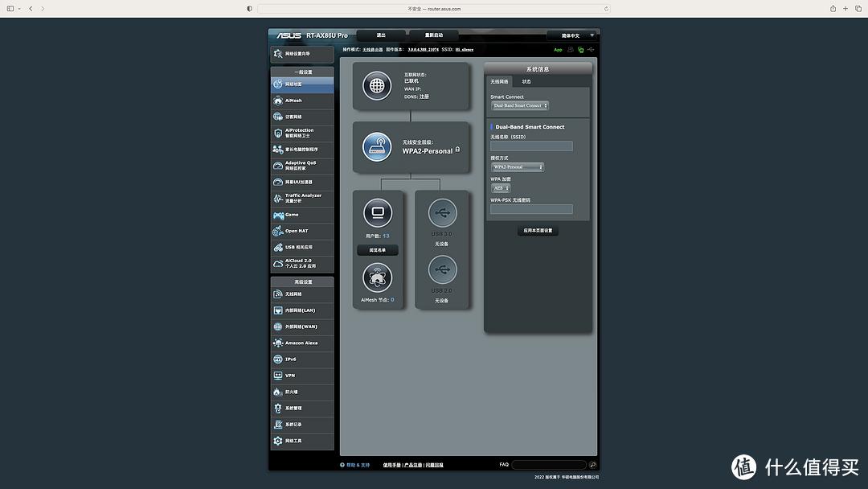Click the USB 2.0 port icon
Image resolution: width=868 pixels, height=489 pixels.
click(442, 270)
